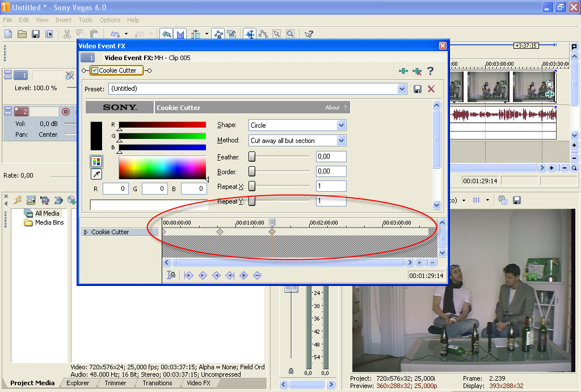Screen dimensions: 581x392
Task: Select the eyedropper color pick tool
Action: [x=96, y=174]
